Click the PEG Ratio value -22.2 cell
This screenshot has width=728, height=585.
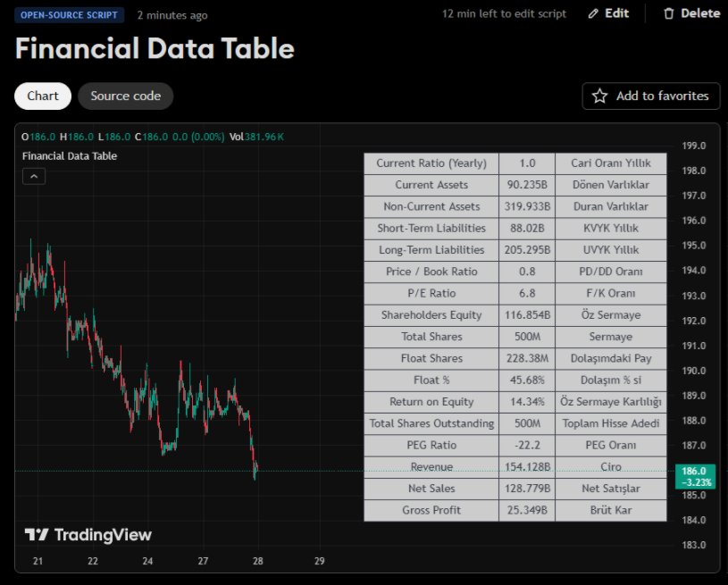tap(526, 445)
